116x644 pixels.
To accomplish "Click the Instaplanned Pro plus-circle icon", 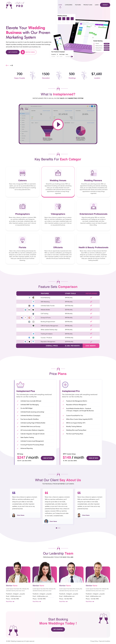I will tap(65, 384).
